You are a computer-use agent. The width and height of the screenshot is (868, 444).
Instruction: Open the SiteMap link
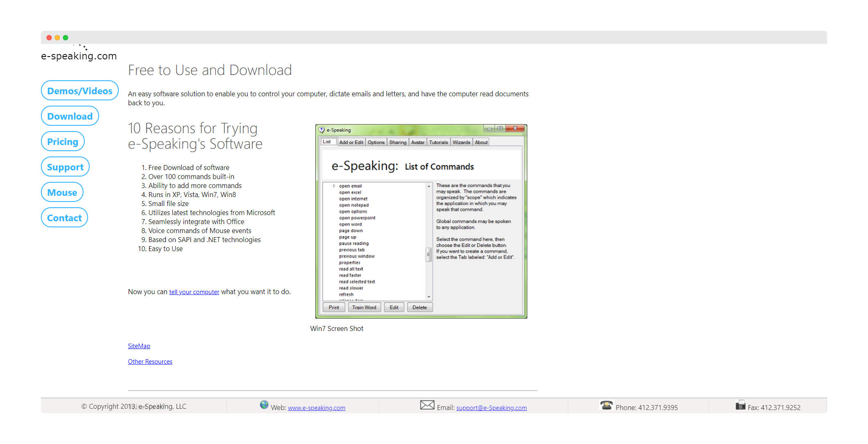pos(139,346)
